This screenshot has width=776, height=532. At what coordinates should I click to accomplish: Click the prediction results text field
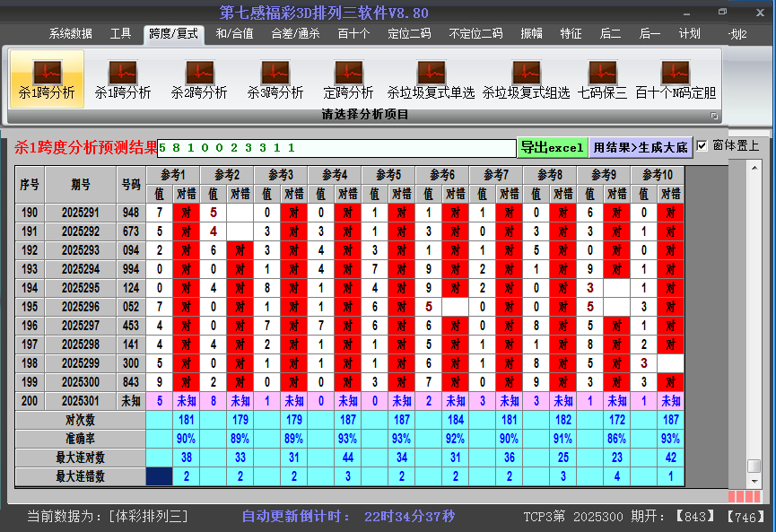pyautogui.click(x=336, y=148)
